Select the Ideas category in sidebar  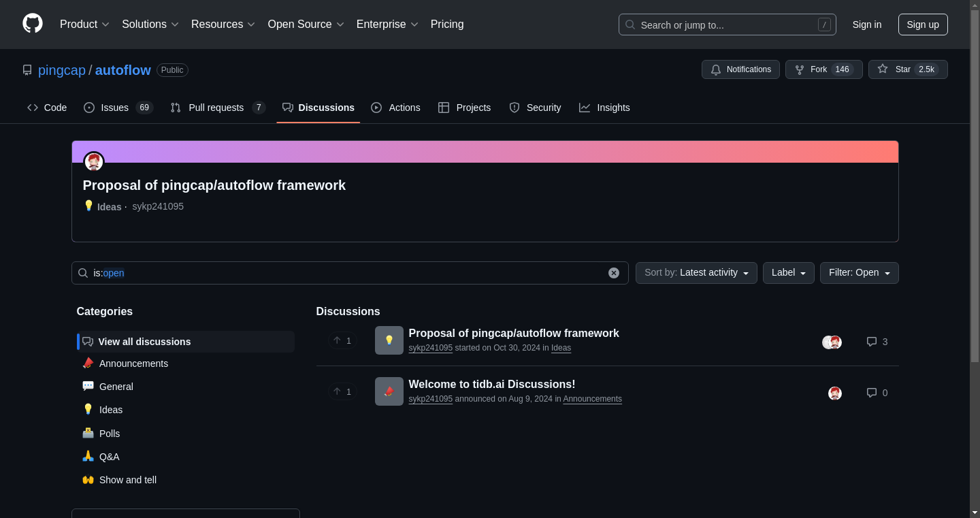point(186,410)
